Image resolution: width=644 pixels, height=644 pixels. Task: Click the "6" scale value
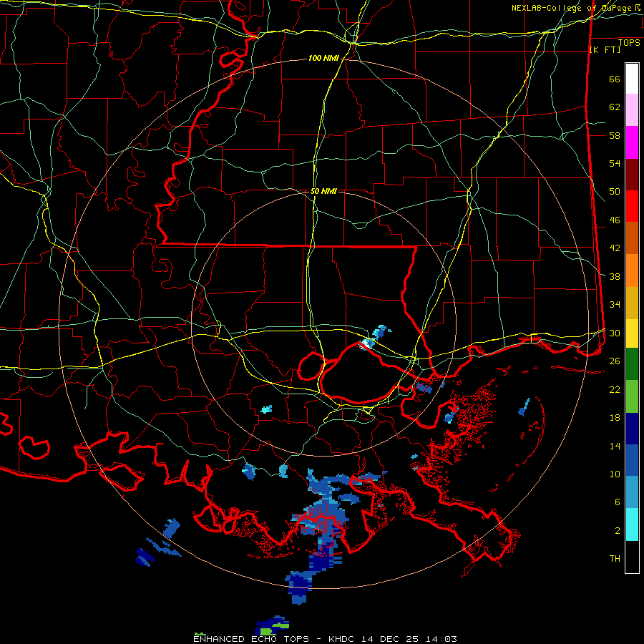[x=618, y=502]
